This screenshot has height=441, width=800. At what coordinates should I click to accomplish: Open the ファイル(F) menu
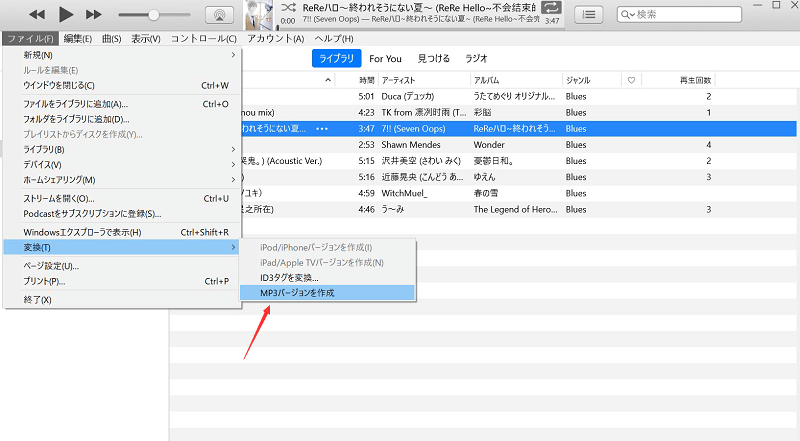30,39
